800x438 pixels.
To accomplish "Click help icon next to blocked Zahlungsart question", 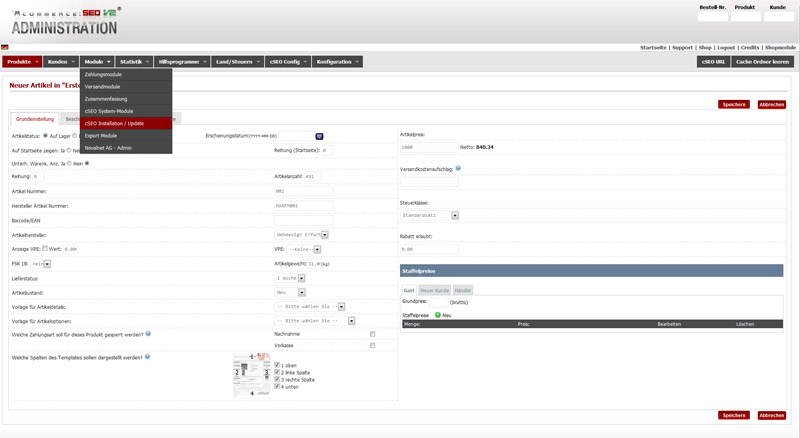I will pyautogui.click(x=148, y=334).
